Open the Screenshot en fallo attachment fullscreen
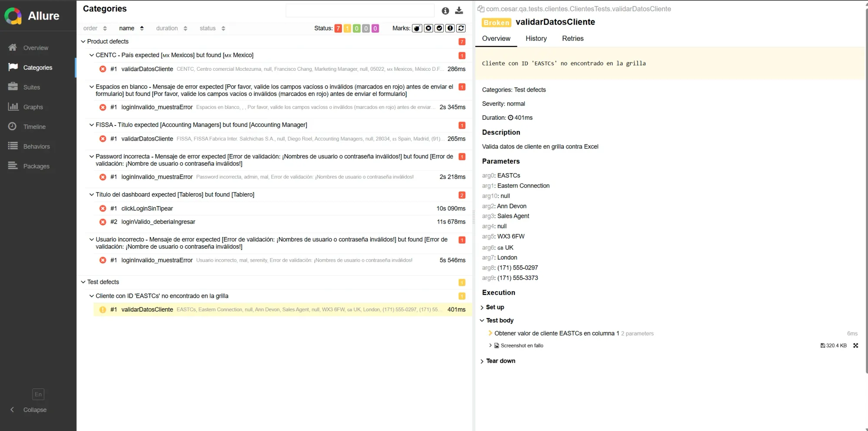This screenshot has height=431, width=868. (x=855, y=345)
